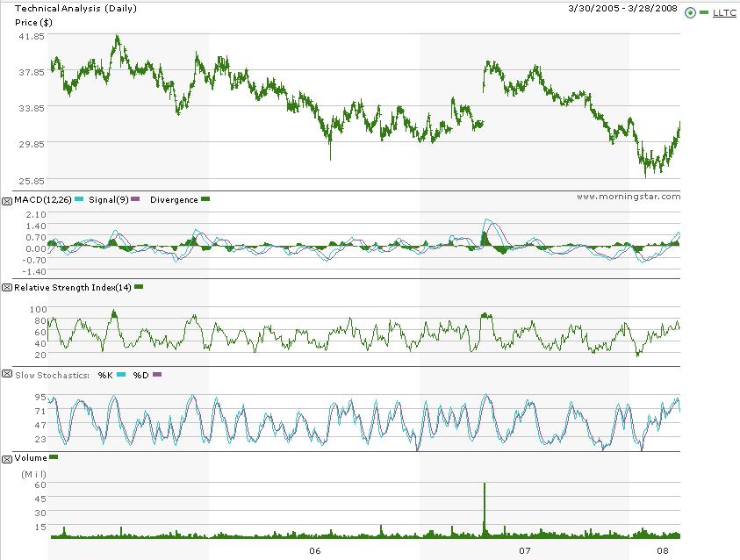Viewport: 740px width, 560px height.
Task: Click the Price ($) axis label
Action: click(33, 23)
